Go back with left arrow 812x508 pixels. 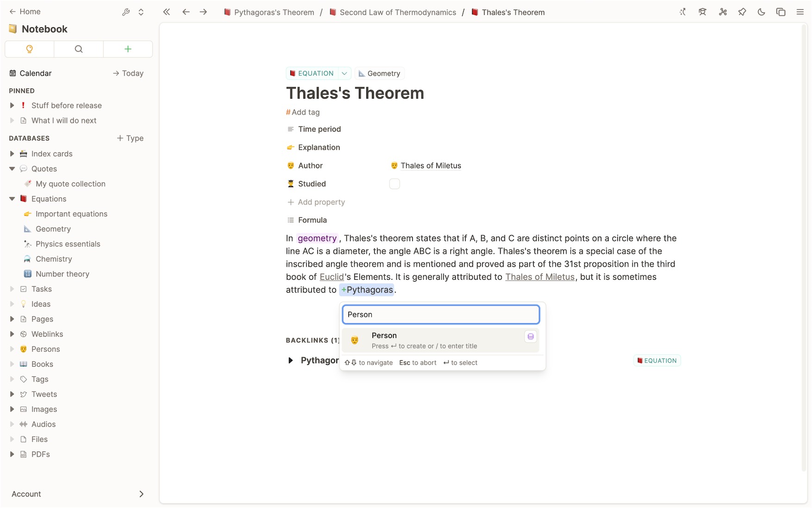pyautogui.click(x=186, y=12)
